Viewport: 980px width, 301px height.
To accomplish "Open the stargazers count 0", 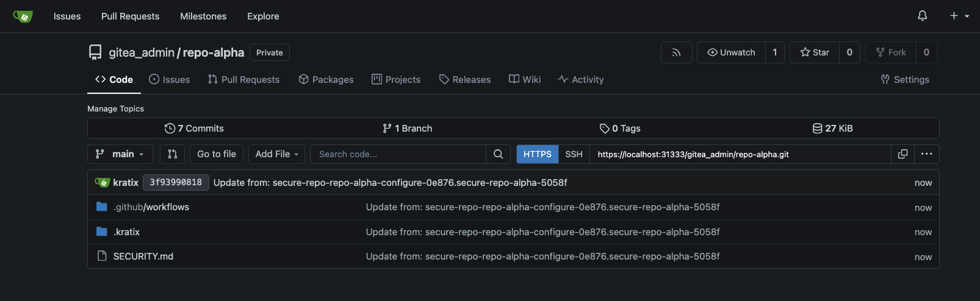I will [849, 52].
